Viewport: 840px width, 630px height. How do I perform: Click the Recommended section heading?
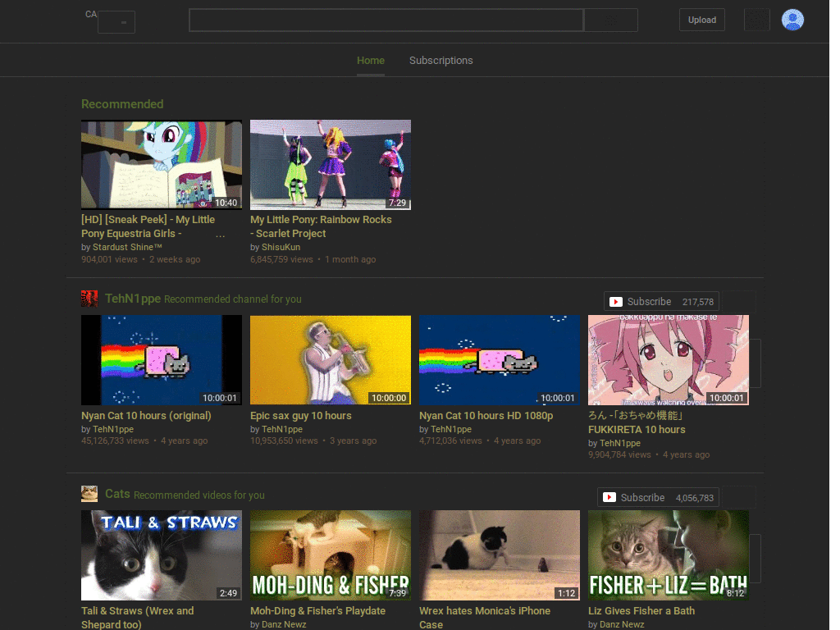(122, 104)
